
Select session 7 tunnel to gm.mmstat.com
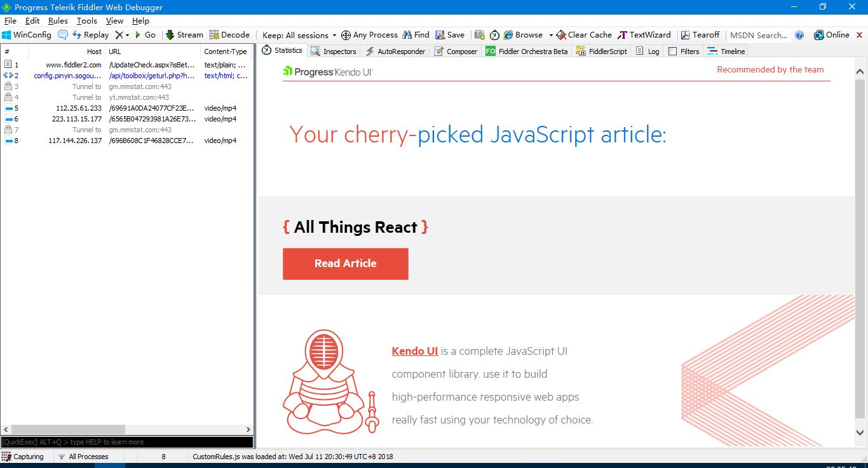point(127,130)
